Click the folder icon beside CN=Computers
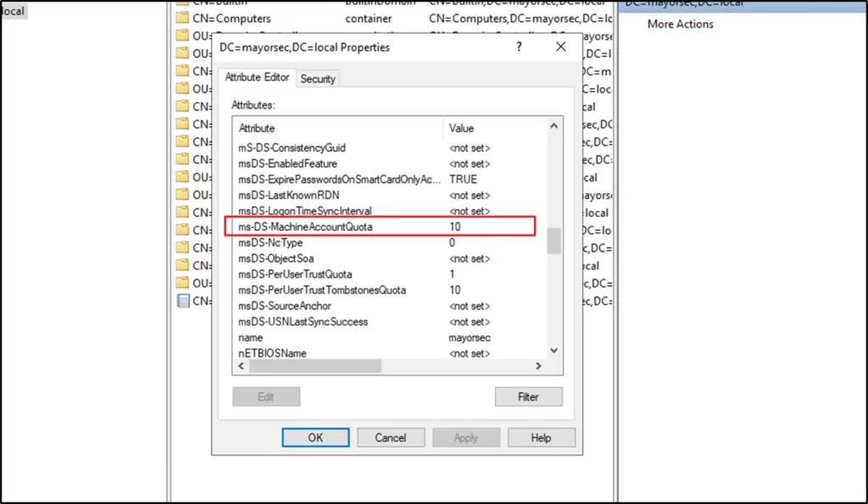868x504 pixels. pos(181,18)
